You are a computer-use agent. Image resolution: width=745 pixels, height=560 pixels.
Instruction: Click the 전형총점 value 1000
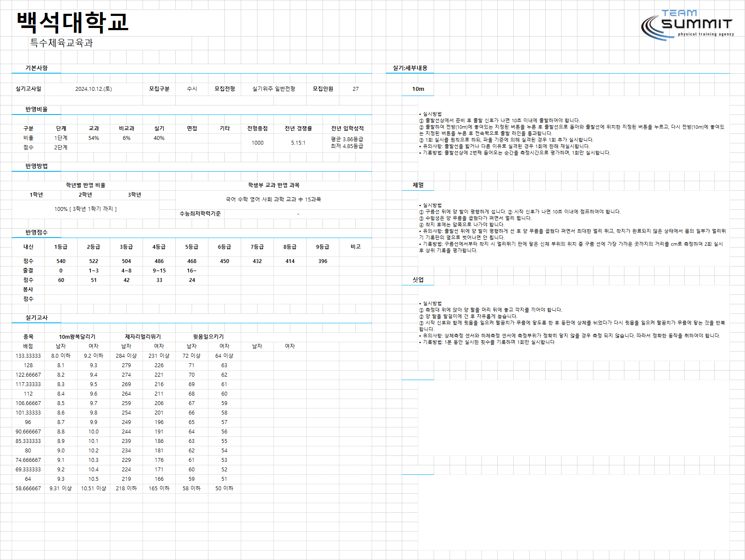[258, 143]
